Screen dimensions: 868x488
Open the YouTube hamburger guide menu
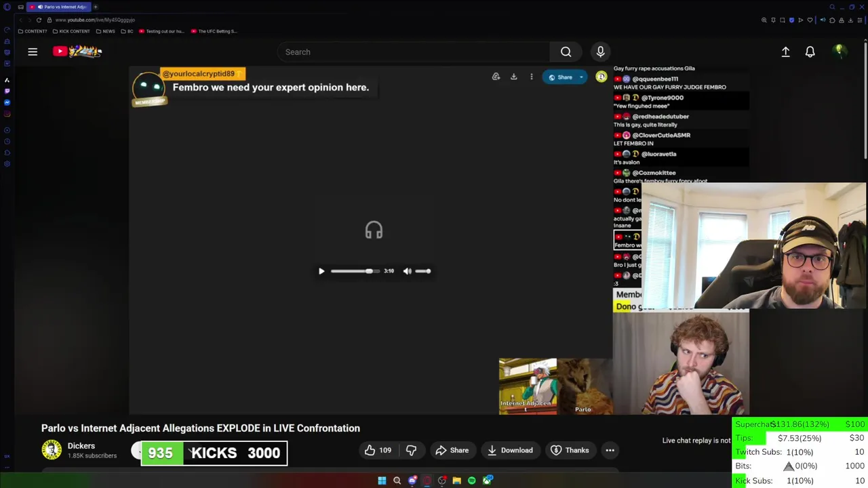click(33, 52)
